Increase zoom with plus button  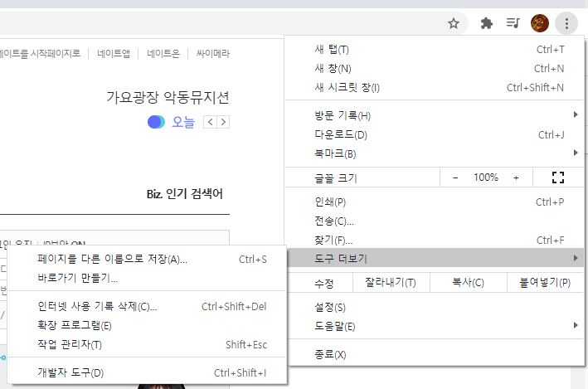(x=516, y=177)
